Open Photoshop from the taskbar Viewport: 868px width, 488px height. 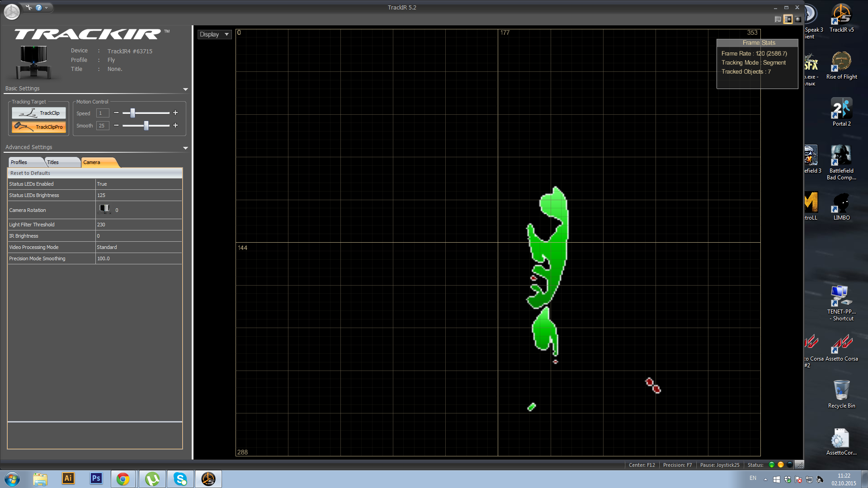coord(96,479)
